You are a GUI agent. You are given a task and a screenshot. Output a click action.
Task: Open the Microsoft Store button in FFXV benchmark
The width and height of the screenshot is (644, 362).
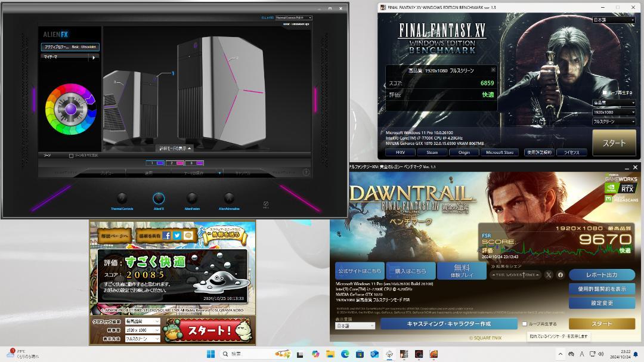[x=500, y=153]
